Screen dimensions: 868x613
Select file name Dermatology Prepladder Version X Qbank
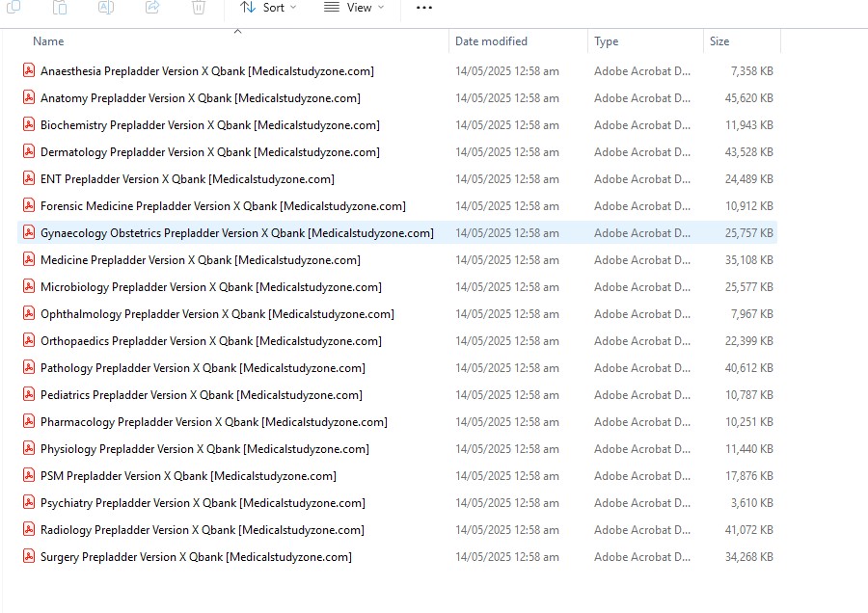[x=210, y=152]
